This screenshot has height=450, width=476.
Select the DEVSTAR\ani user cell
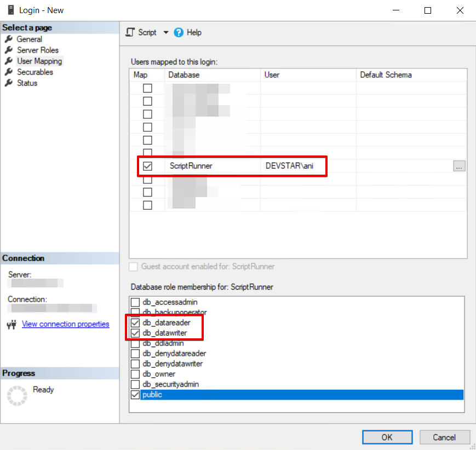(308, 166)
